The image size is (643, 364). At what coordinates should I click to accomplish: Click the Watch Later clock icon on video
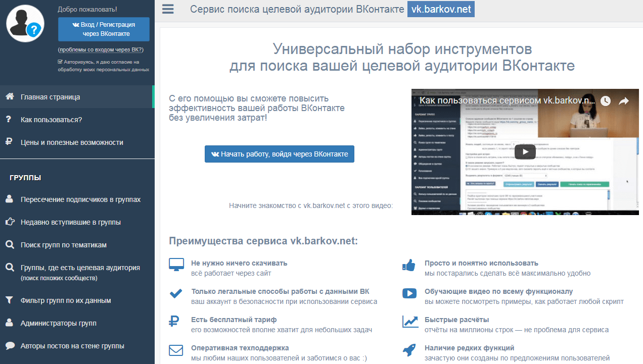[605, 101]
